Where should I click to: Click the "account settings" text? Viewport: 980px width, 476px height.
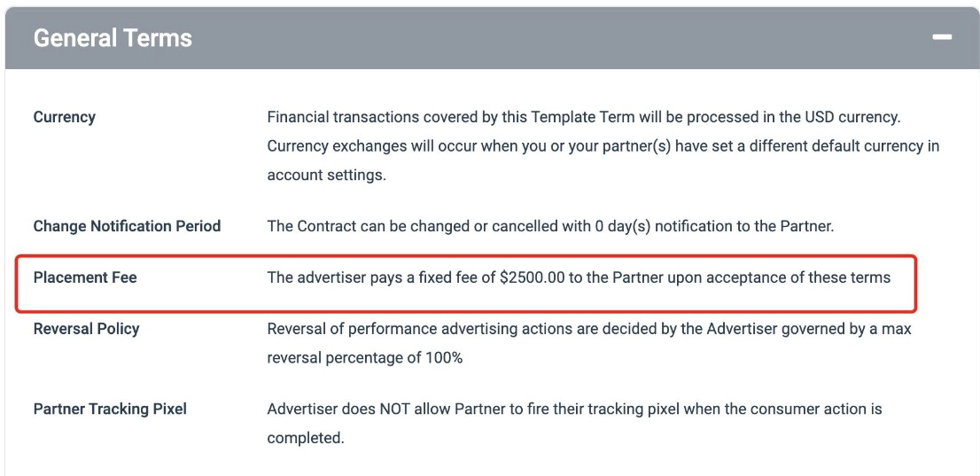point(326,175)
